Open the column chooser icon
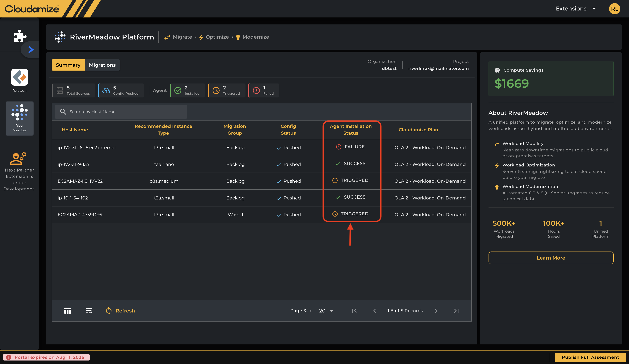The height and width of the screenshot is (364, 629). click(x=67, y=311)
